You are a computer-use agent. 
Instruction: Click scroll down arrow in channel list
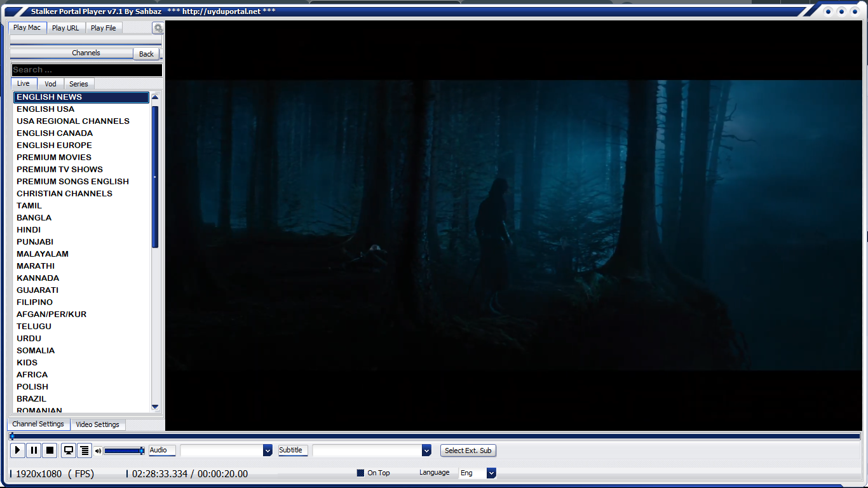coord(155,407)
